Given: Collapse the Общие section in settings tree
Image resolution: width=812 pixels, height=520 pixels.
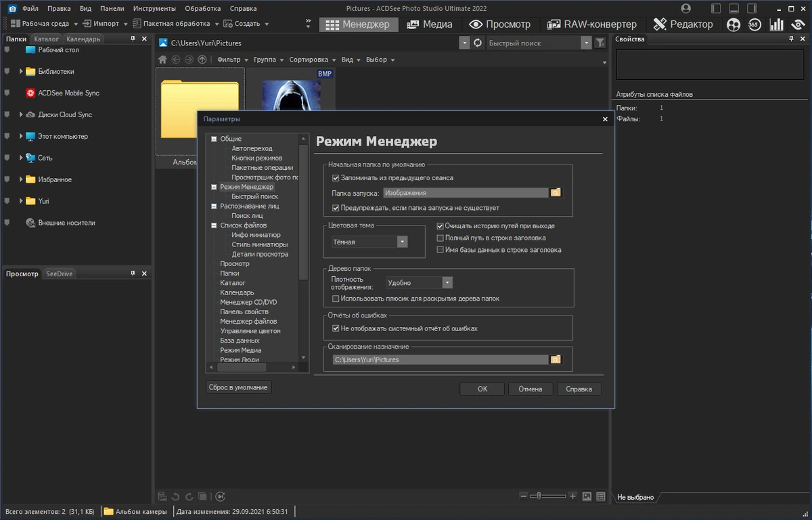Looking at the screenshot, I should coord(214,139).
